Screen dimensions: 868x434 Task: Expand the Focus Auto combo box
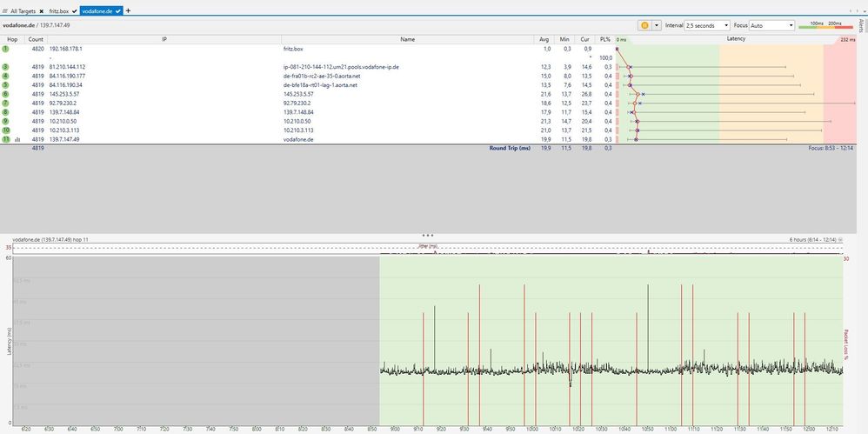(771, 26)
